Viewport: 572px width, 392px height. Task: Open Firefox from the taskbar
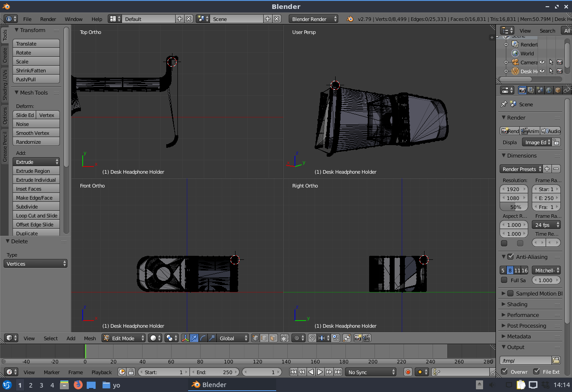pyautogui.click(x=78, y=384)
